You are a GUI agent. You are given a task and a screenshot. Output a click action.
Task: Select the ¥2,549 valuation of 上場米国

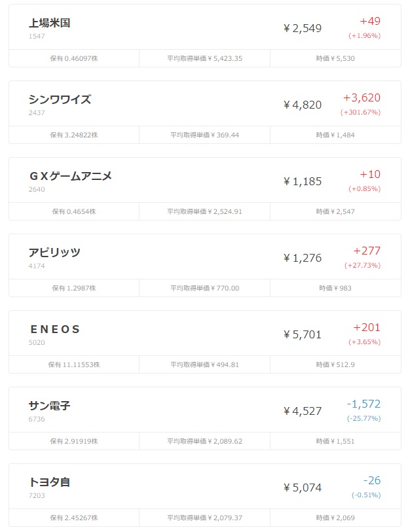tap(303, 28)
